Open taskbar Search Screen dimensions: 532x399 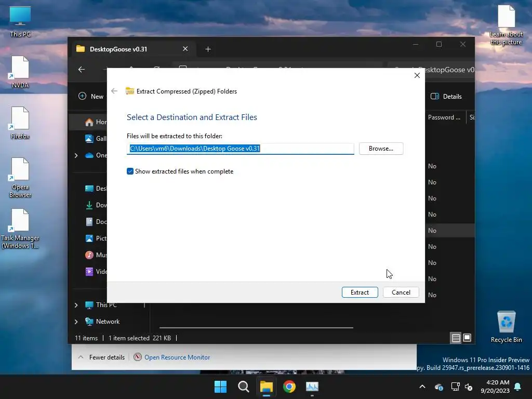click(x=244, y=387)
